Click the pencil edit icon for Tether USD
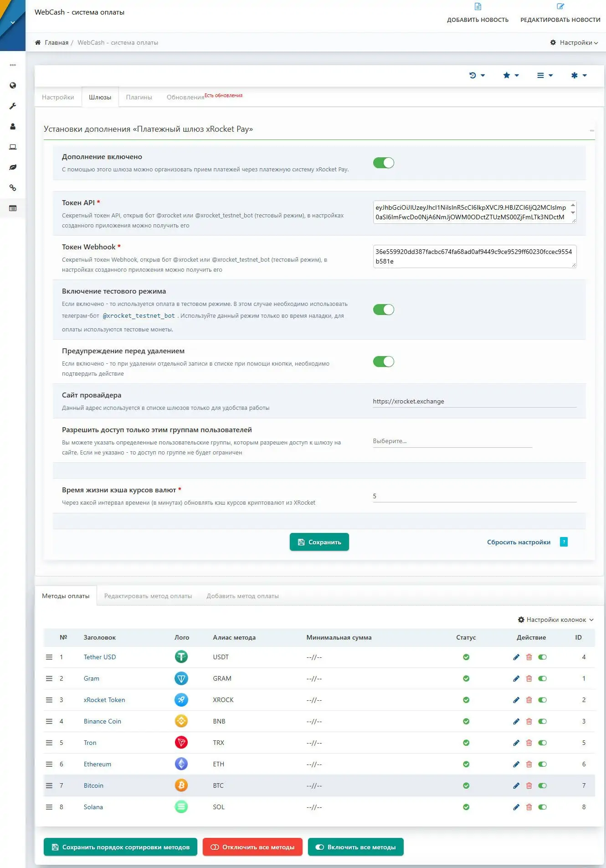Viewport: 606px width, 868px height. coord(516,657)
